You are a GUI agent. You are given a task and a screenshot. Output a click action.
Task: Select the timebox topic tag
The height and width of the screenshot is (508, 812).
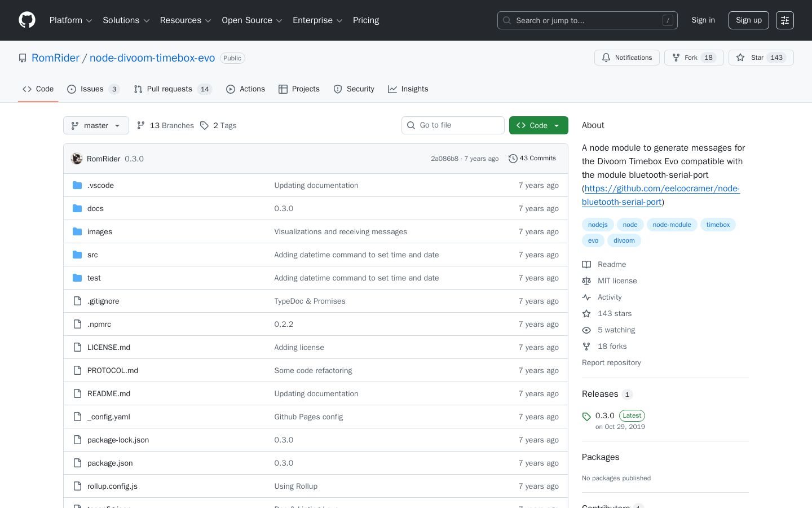click(x=718, y=225)
